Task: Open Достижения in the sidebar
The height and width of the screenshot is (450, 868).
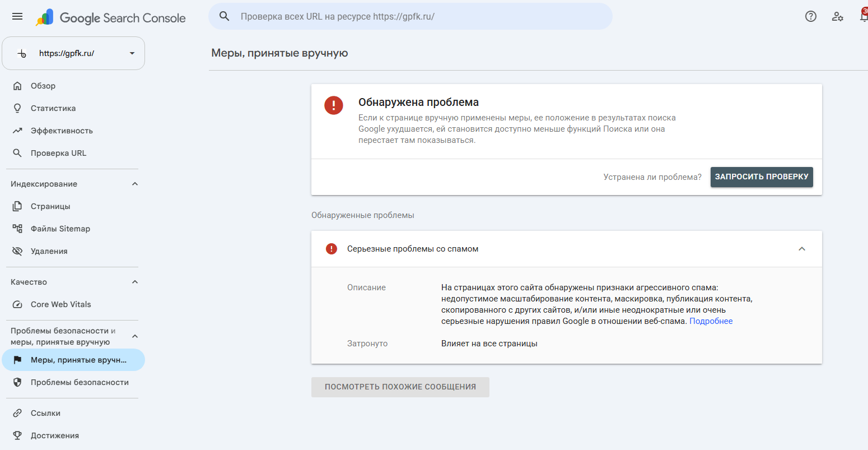Action: click(x=73, y=435)
